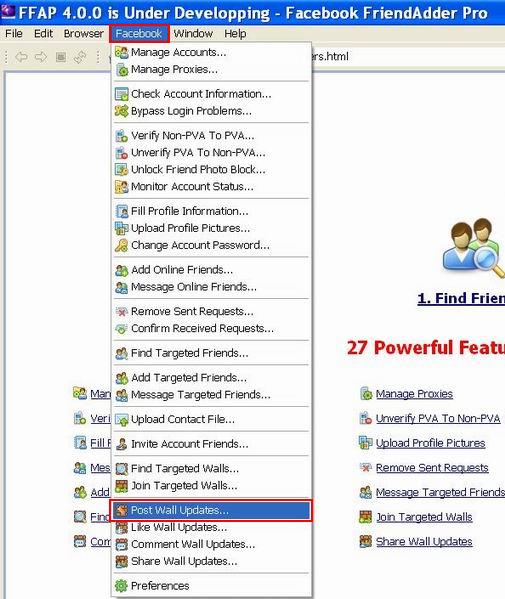Viewport: 505px width, 599px height.
Task: Click the Refresh page toolbar icon
Action: tap(80, 57)
